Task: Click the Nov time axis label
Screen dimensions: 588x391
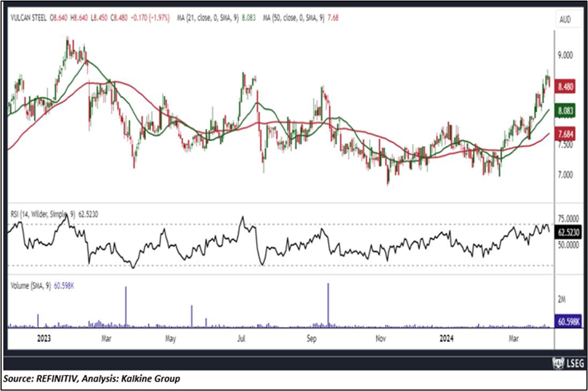Action: 380,338
